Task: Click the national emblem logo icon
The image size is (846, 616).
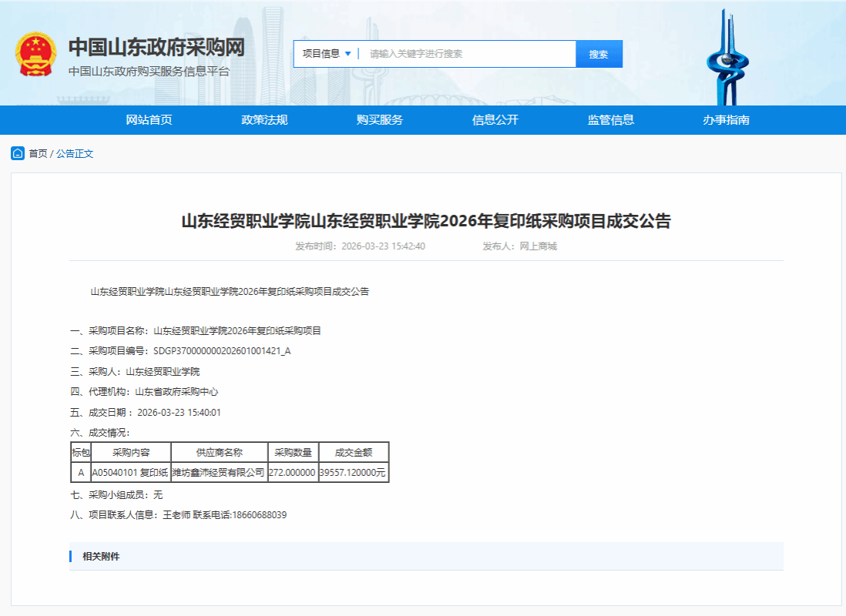Action: [x=35, y=53]
